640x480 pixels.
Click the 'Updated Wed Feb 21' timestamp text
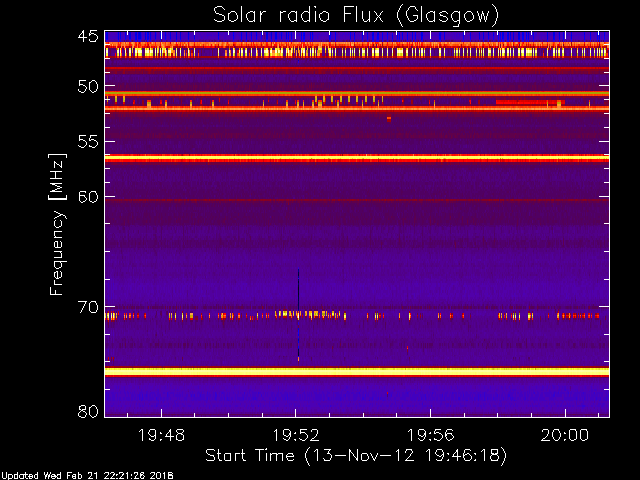click(87, 476)
